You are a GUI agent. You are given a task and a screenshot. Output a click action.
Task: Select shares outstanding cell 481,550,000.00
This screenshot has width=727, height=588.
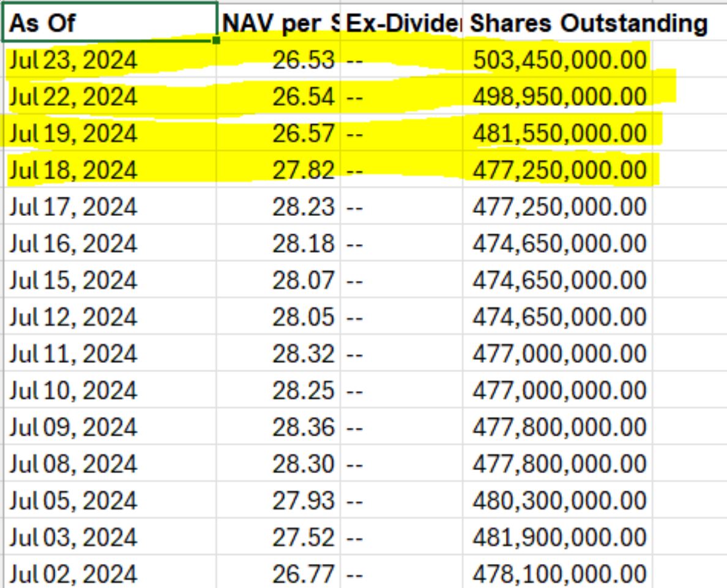[x=559, y=133]
